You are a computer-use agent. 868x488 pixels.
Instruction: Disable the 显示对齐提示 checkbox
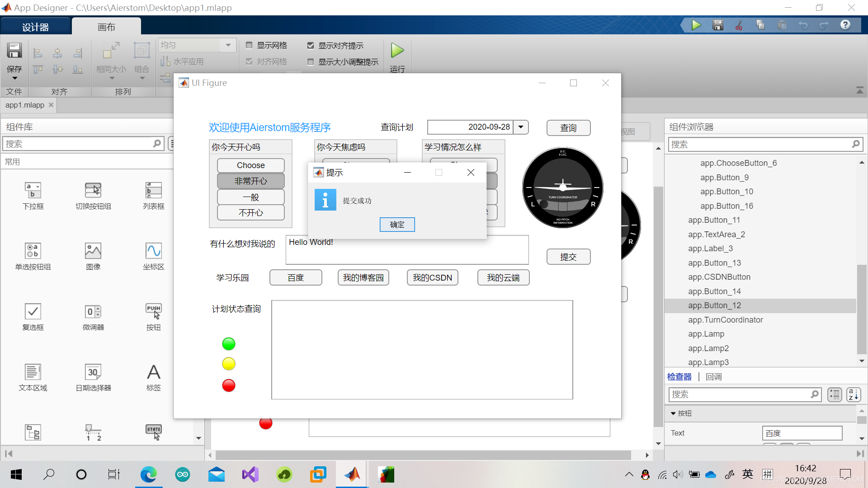click(x=311, y=45)
